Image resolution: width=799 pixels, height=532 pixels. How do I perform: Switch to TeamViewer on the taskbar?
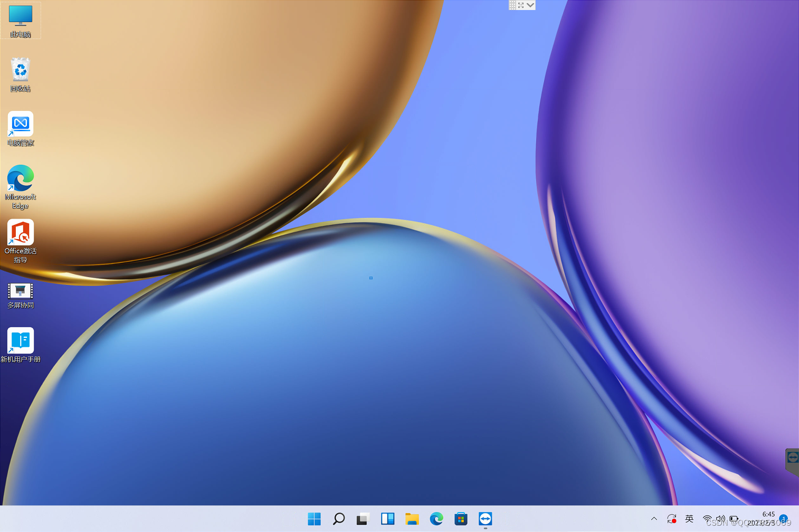(x=486, y=519)
